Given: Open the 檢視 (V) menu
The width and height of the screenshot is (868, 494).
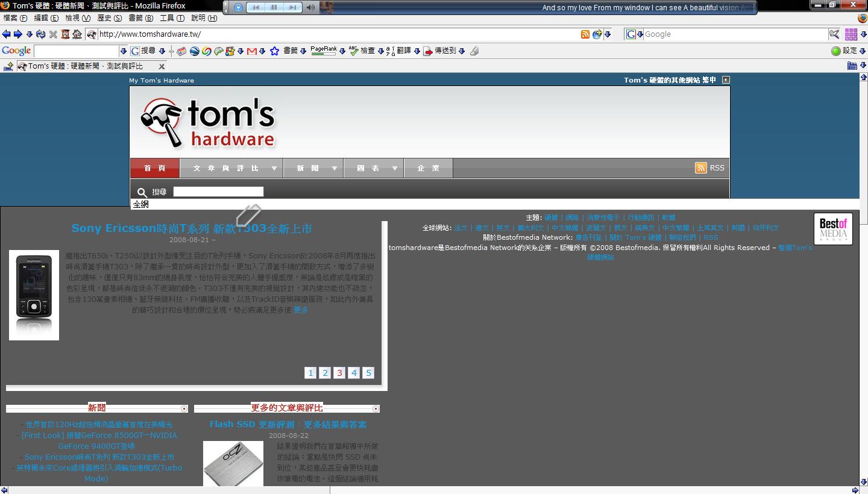Looking at the screenshot, I should pos(78,18).
